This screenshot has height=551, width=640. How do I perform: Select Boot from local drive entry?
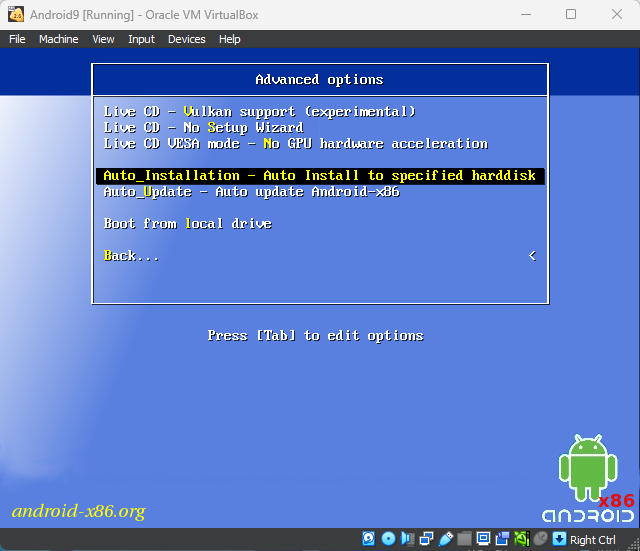coord(320,224)
